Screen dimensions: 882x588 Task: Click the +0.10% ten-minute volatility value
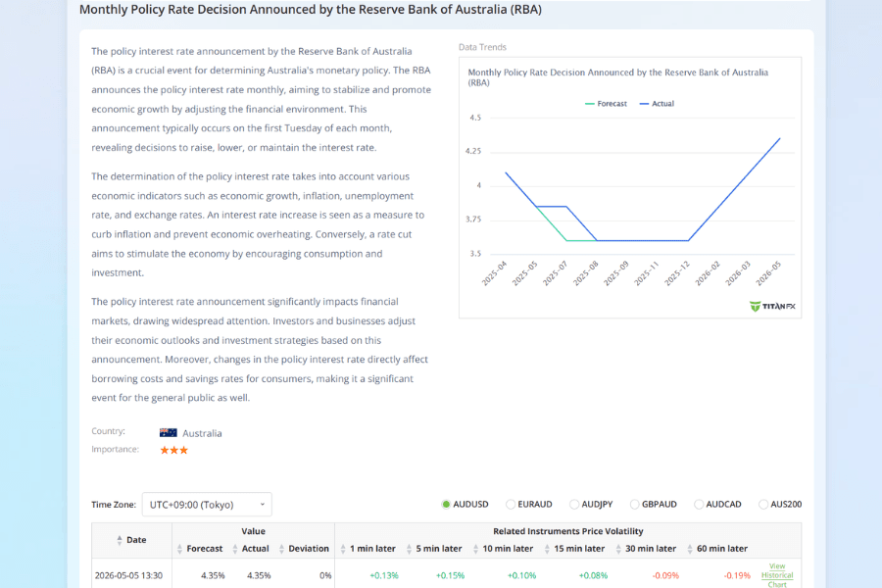click(x=521, y=575)
